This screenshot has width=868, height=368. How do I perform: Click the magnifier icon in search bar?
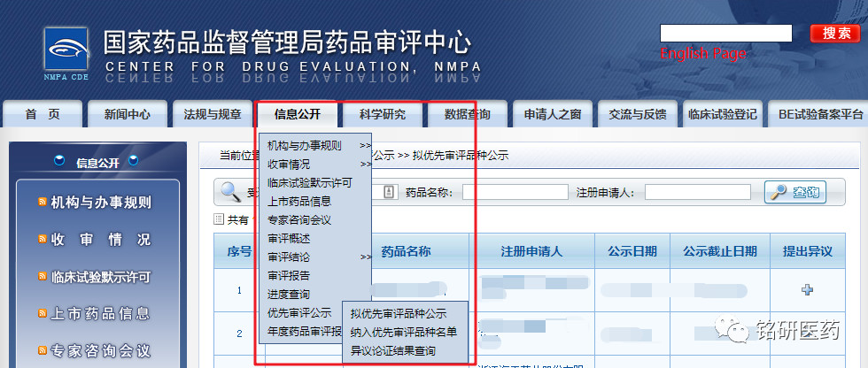point(232,191)
